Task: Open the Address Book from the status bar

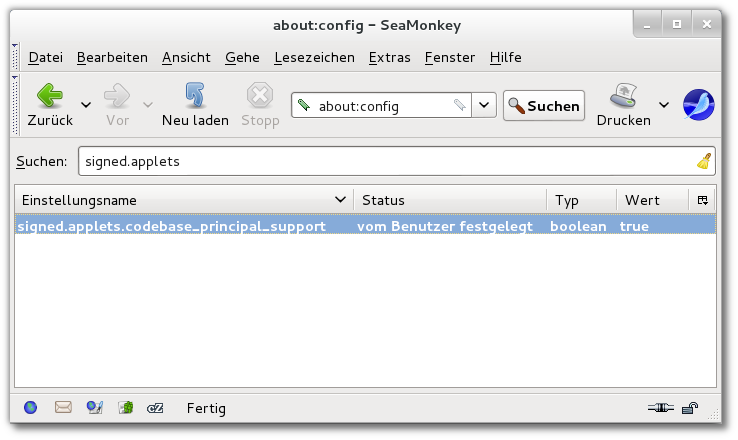Action: pyautogui.click(x=126, y=408)
